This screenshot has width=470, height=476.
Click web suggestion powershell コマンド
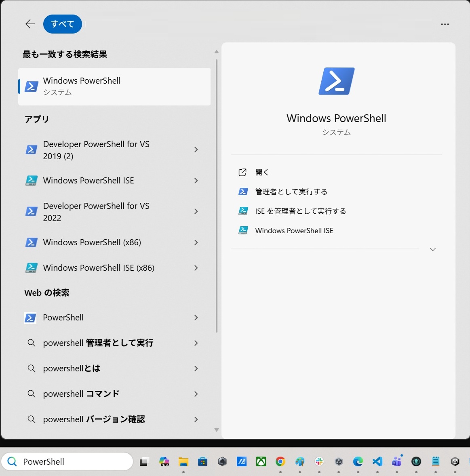81,394
